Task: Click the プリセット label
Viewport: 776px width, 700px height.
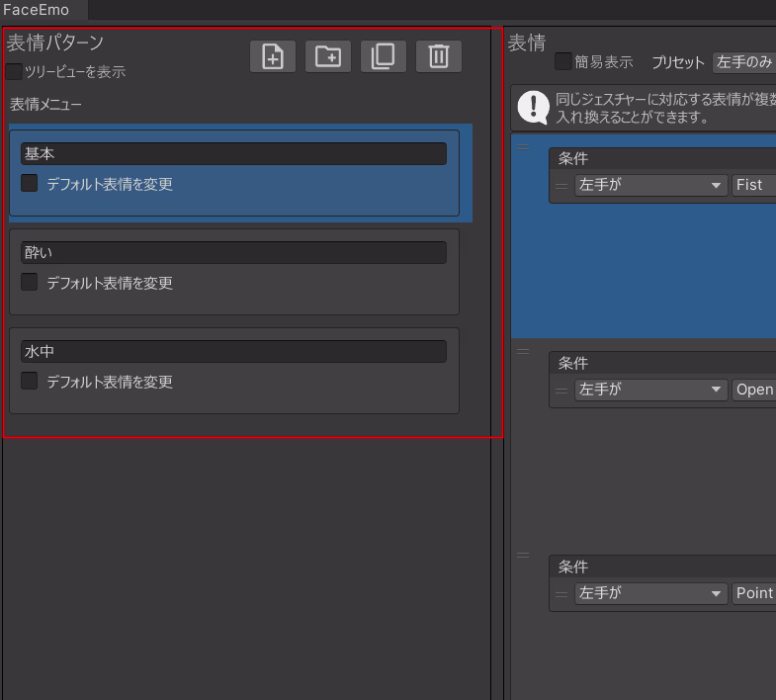Action: click(x=678, y=62)
